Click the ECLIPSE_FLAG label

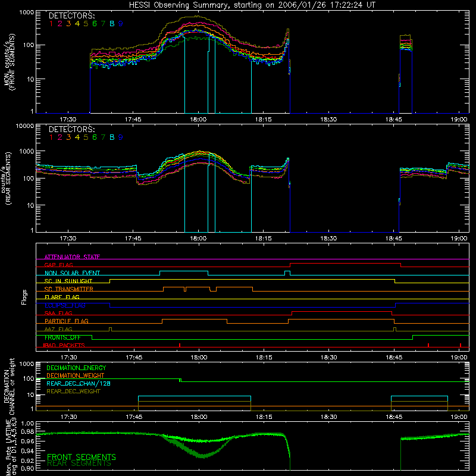(x=65, y=305)
